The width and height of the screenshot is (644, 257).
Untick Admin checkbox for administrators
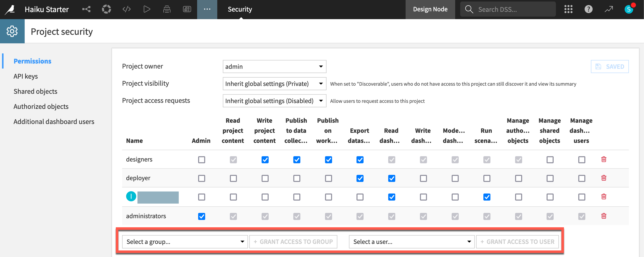click(201, 216)
